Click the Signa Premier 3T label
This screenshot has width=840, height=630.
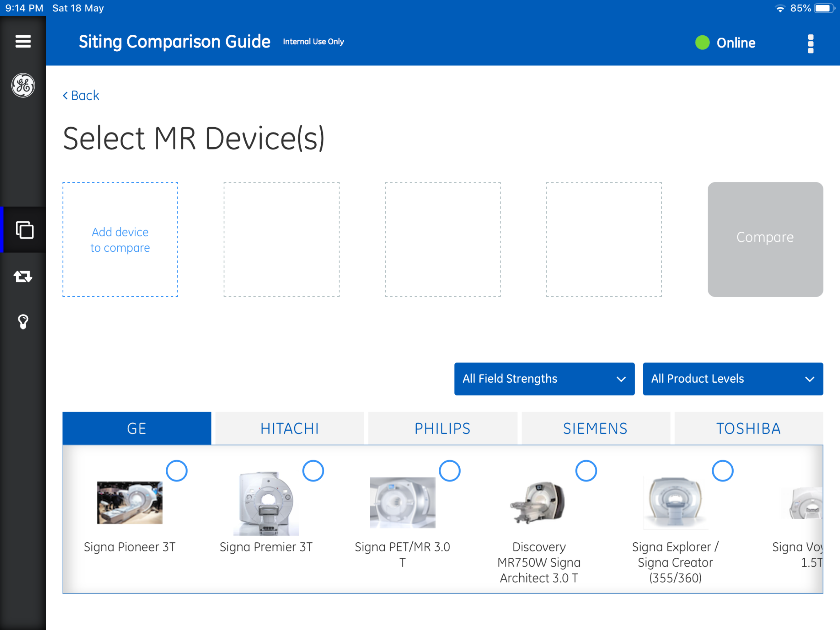click(266, 547)
